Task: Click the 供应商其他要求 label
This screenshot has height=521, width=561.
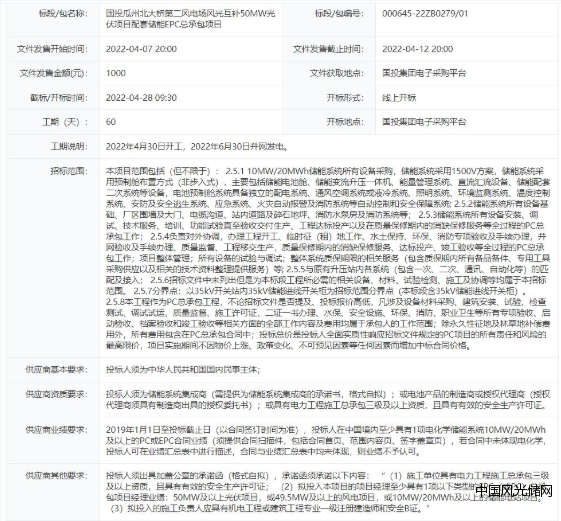Action: 56,476
